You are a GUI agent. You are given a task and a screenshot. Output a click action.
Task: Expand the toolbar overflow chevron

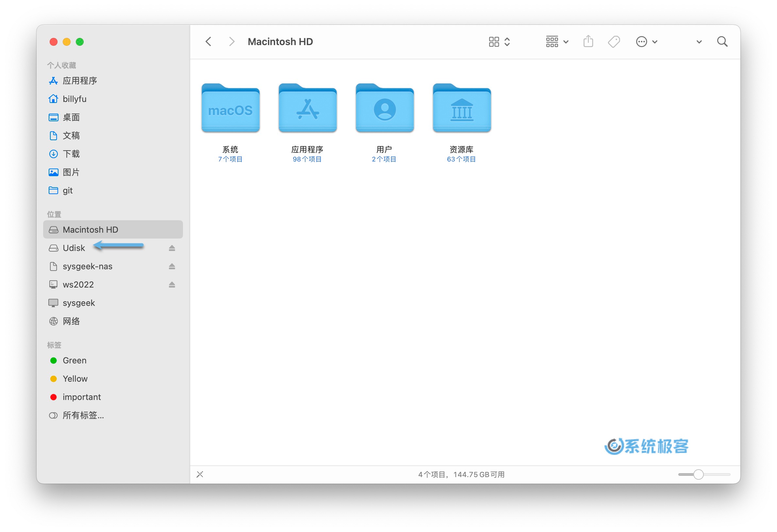click(699, 42)
